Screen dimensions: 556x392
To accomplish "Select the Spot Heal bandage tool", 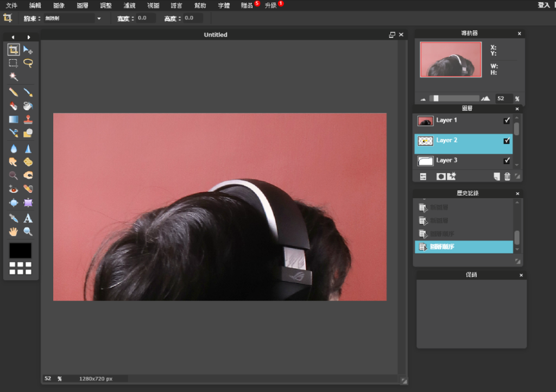I will [28, 189].
